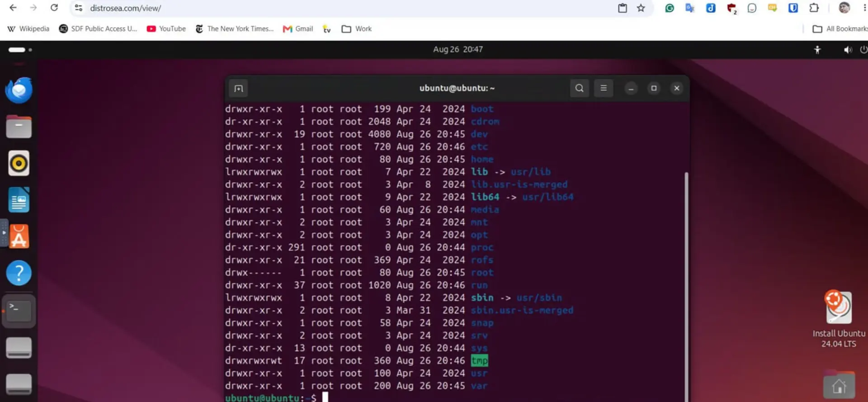Open the Gmail bookmark
Image resolution: width=868 pixels, height=402 pixels.
tap(298, 28)
